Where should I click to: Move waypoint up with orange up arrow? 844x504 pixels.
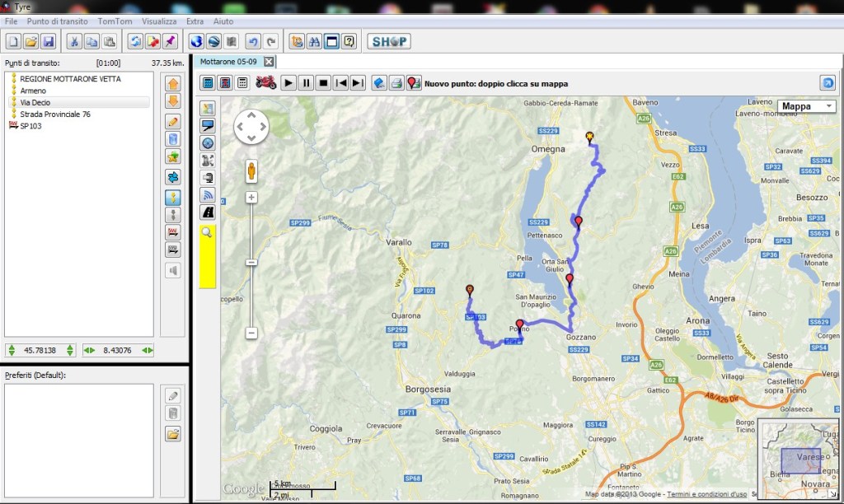tap(173, 83)
